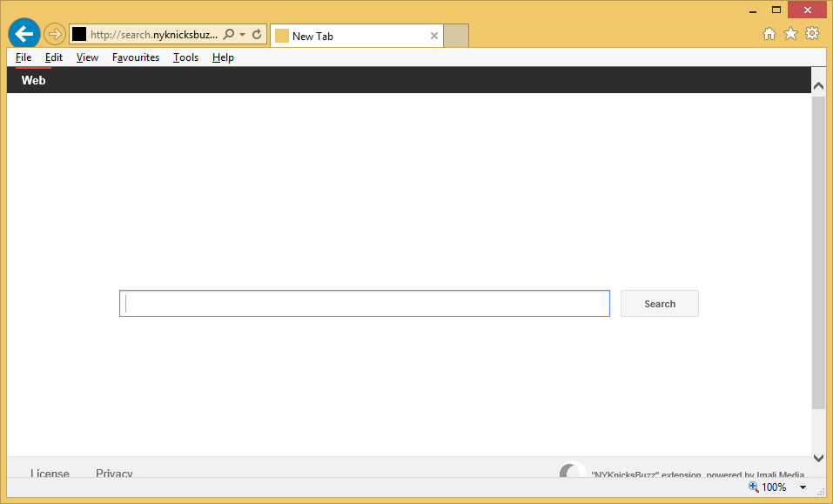This screenshot has width=833, height=504.
Task: Click the Web link in black bar
Action: tap(34, 80)
